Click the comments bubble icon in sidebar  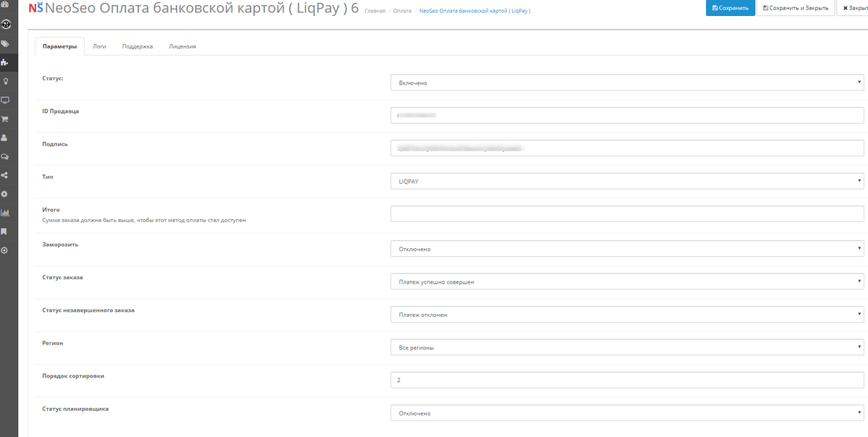coord(5,156)
